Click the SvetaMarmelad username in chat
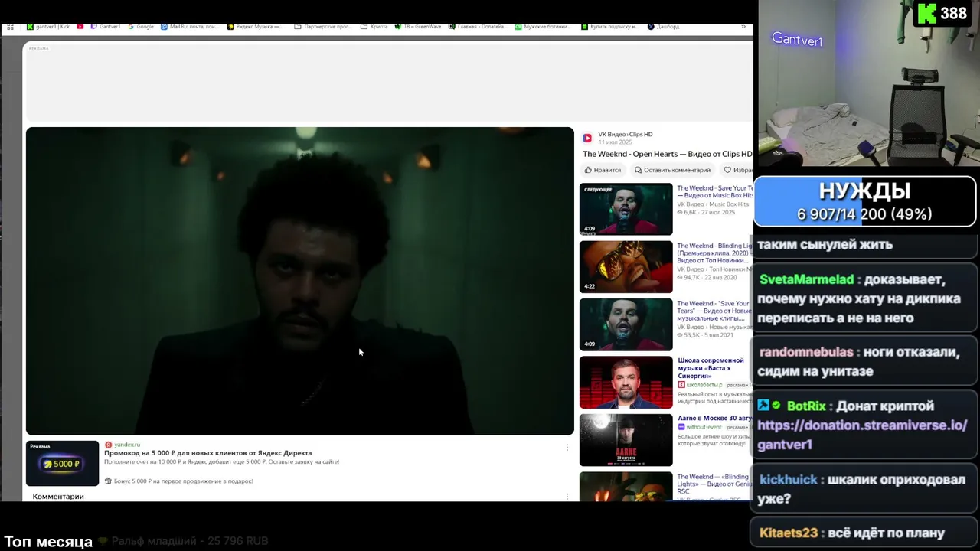The image size is (980, 551). [806, 279]
